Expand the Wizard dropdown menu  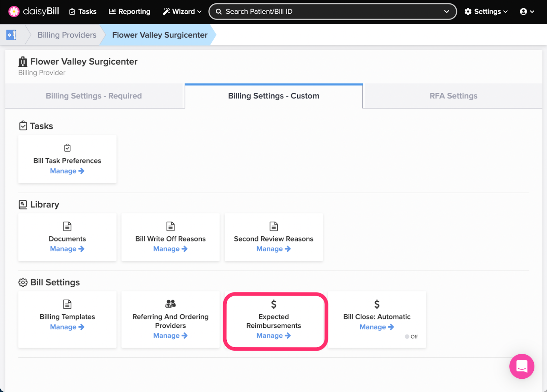pyautogui.click(x=182, y=12)
